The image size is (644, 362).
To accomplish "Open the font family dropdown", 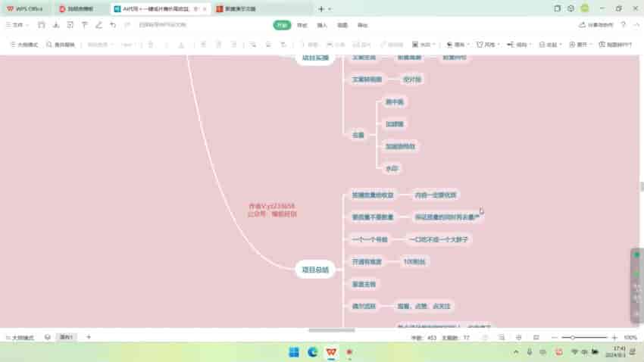I will pos(100,45).
